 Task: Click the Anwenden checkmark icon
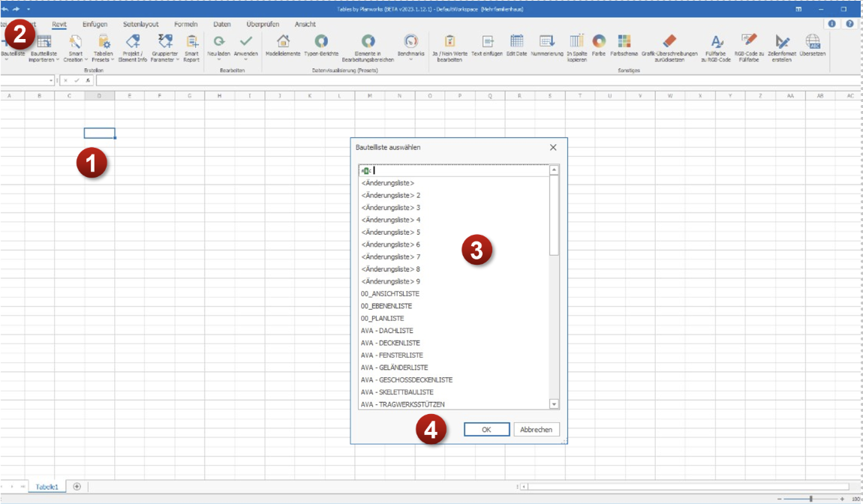coord(246,41)
